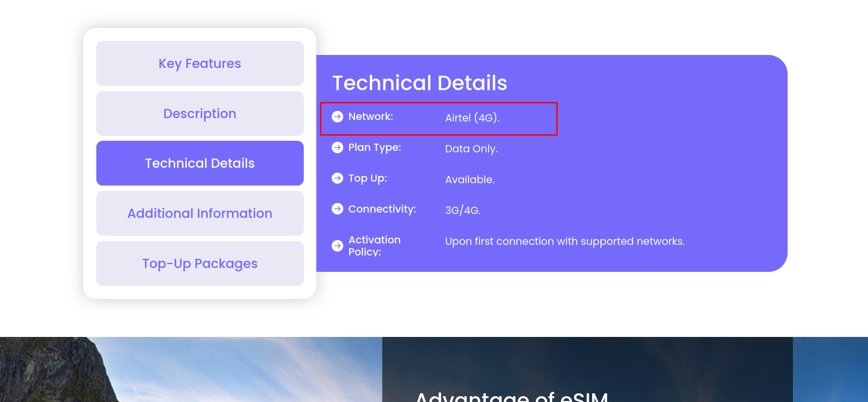Click the Top Up Available value
Image resolution: width=868 pixels, height=402 pixels.
tap(469, 180)
